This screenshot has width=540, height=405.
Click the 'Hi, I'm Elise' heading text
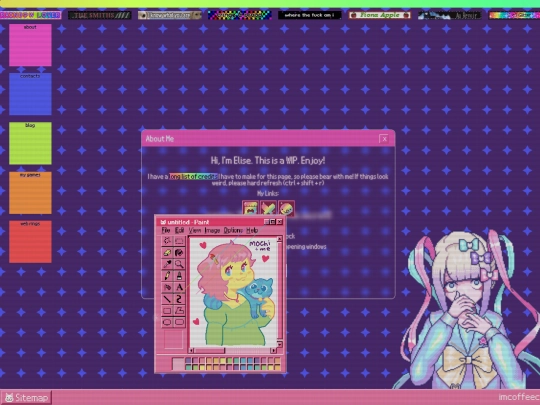click(x=268, y=160)
